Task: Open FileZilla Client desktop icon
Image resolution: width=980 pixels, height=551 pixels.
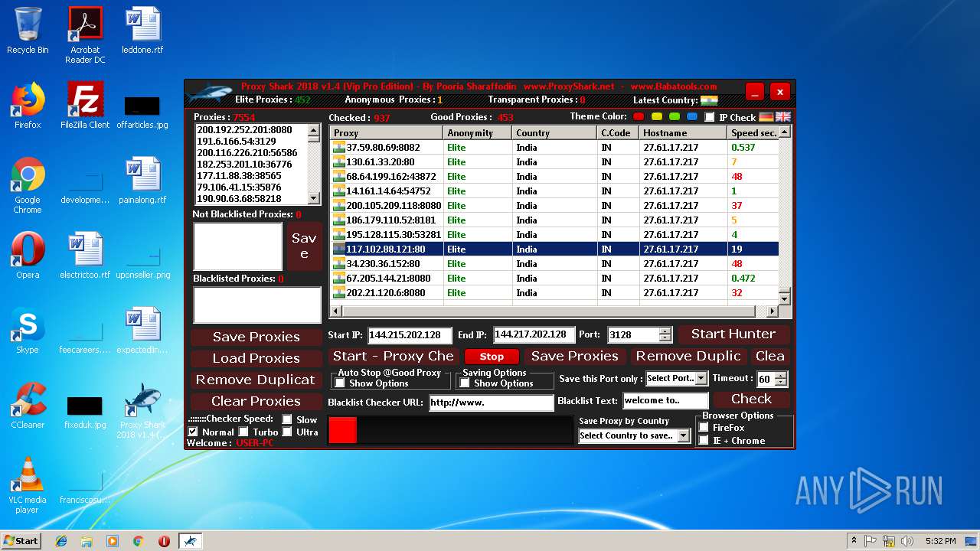Action: (x=85, y=106)
